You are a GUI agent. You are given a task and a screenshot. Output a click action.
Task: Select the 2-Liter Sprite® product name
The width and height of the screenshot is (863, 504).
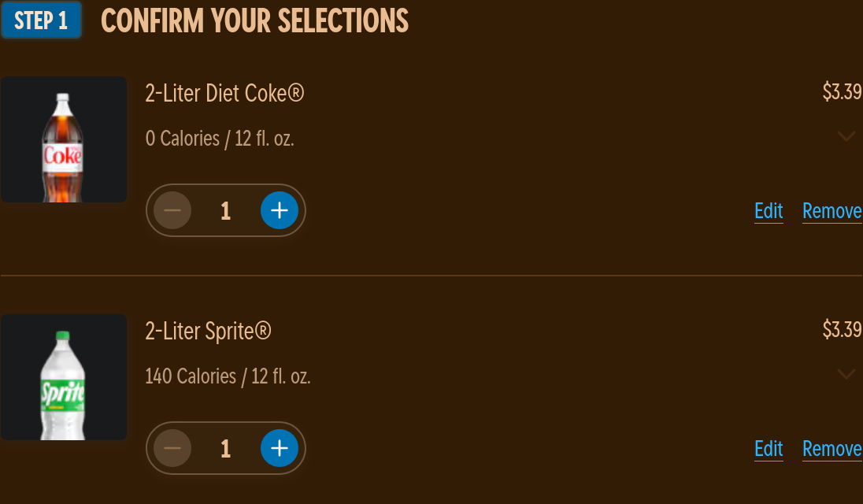[x=208, y=331]
